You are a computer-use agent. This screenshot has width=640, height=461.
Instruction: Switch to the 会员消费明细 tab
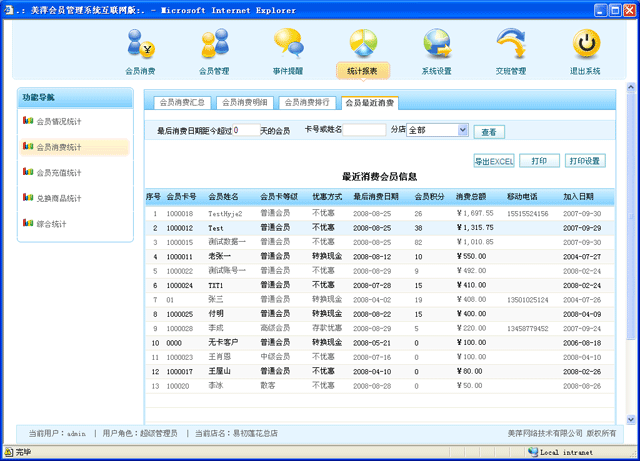[x=244, y=103]
